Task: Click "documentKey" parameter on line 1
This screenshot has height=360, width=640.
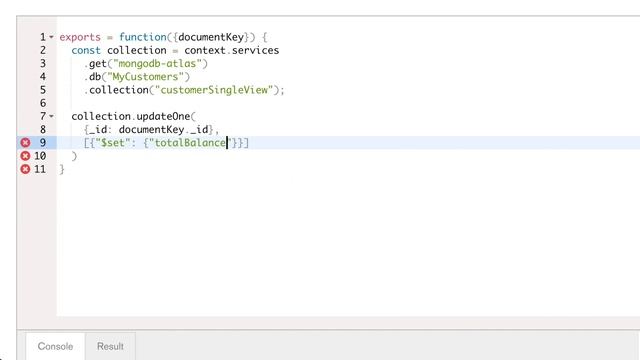Action: 211,37
